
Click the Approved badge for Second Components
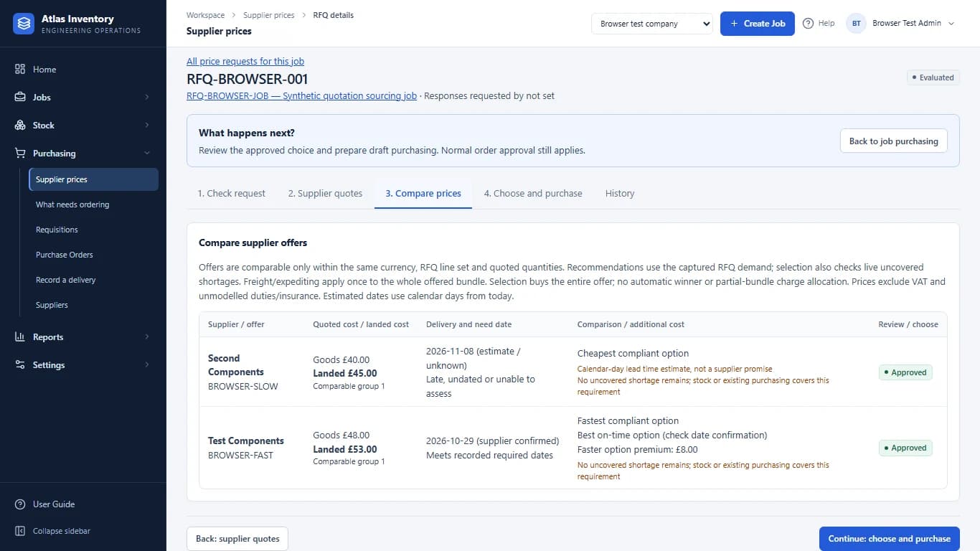tap(905, 372)
